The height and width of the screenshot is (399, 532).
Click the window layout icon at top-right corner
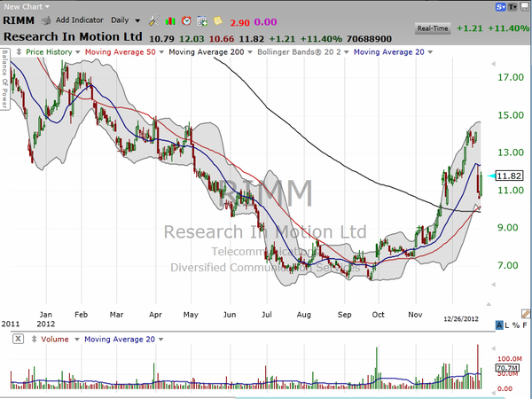[524, 7]
